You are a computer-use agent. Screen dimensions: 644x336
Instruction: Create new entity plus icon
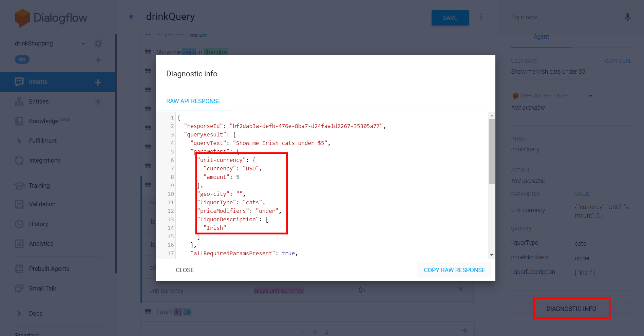(x=98, y=101)
